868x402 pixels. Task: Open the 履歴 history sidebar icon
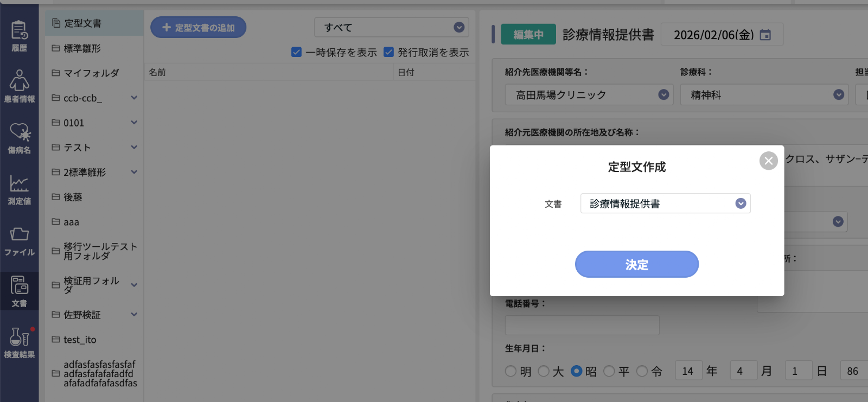(x=19, y=36)
